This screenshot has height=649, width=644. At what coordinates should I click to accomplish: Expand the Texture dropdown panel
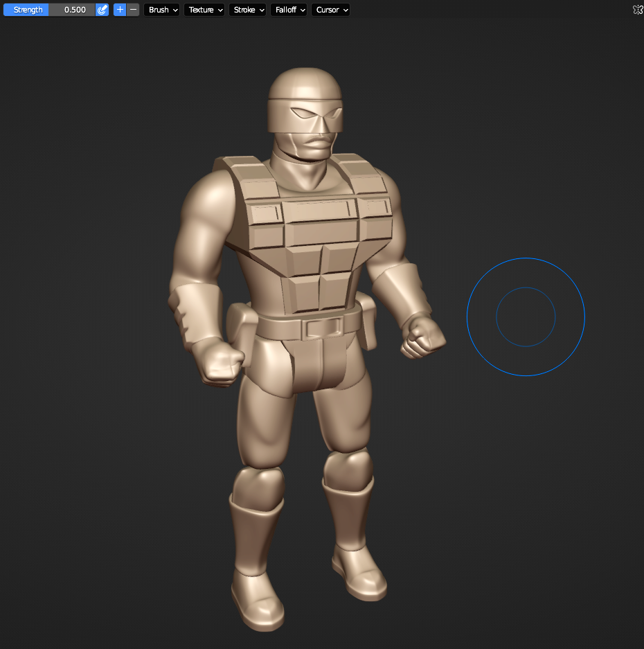(204, 10)
